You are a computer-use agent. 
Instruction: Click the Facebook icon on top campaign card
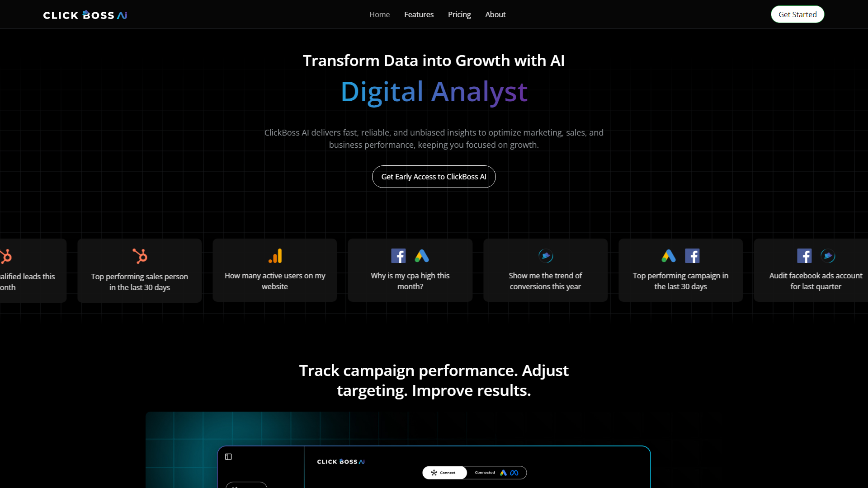point(692,255)
